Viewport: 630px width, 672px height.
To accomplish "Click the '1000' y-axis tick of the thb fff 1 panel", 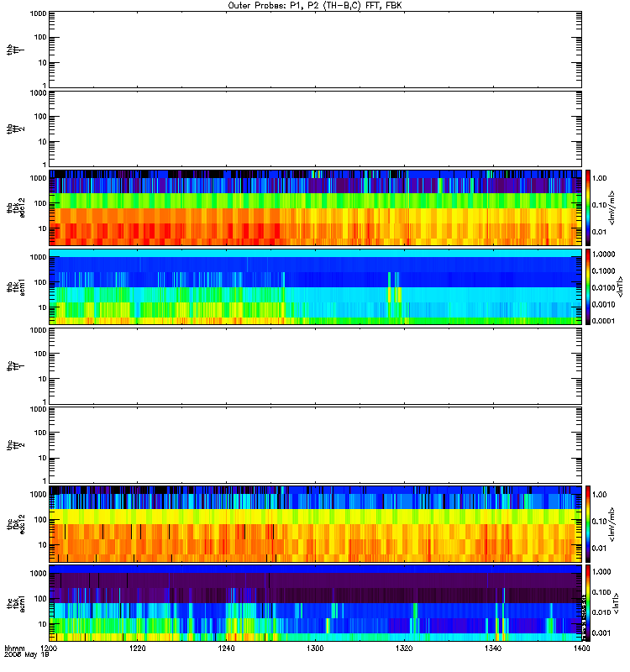I will click(38, 13).
